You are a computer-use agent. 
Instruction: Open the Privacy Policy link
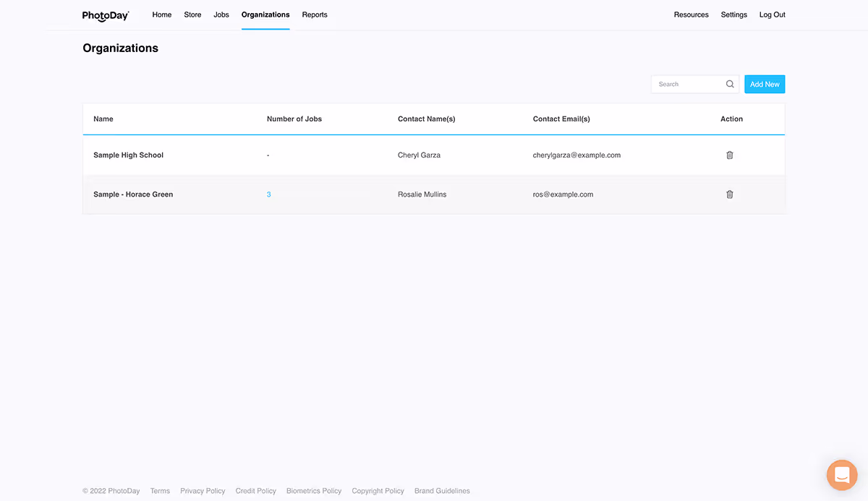203,491
